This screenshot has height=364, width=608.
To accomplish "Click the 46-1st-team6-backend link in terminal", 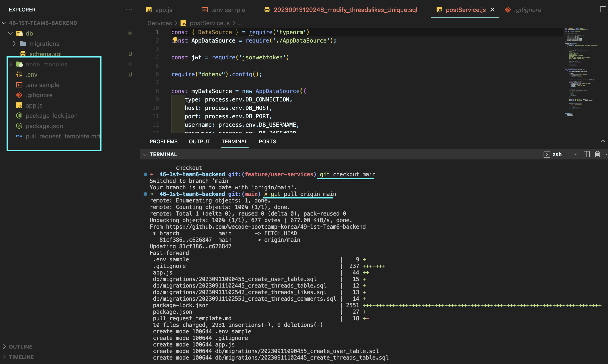I will (x=192, y=194).
